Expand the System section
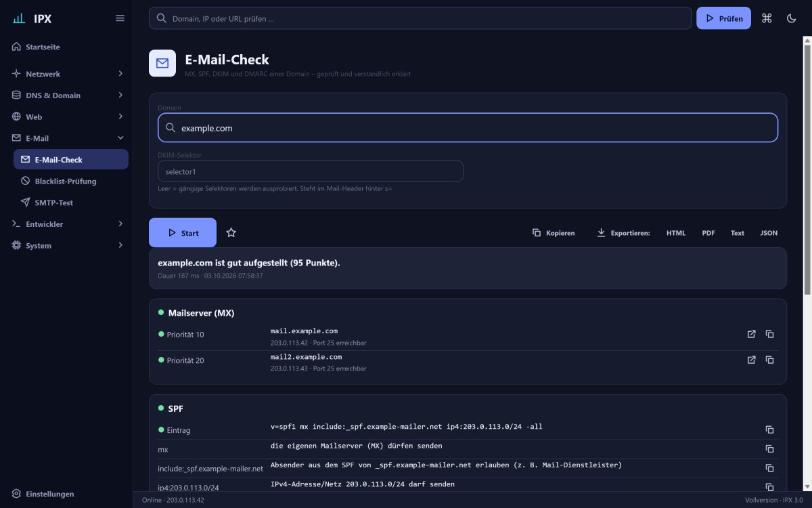The height and width of the screenshot is (508, 812). (66, 245)
